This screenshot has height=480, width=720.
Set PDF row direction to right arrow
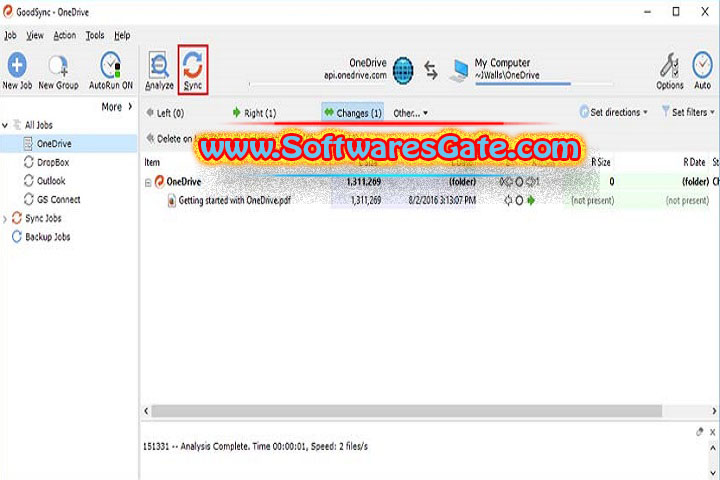[x=531, y=201]
